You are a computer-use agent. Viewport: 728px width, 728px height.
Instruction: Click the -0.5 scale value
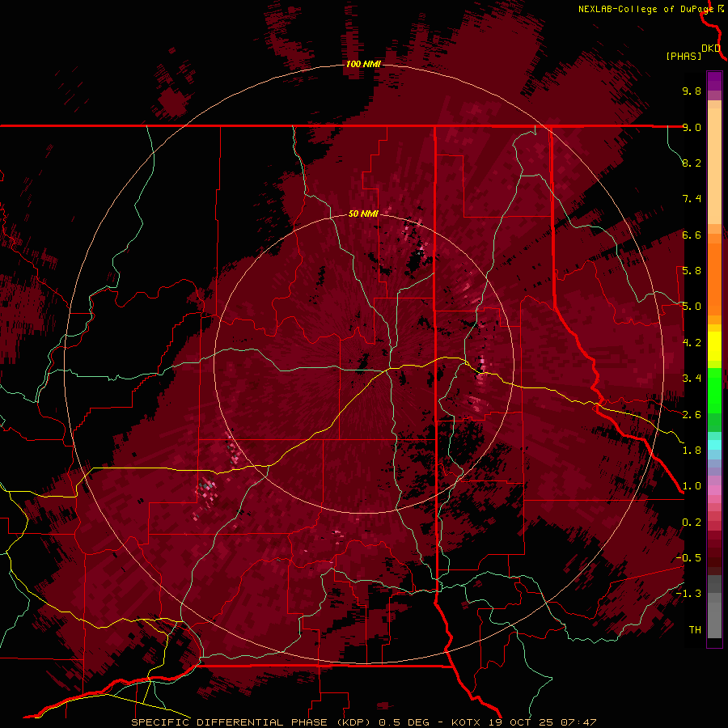(x=688, y=558)
